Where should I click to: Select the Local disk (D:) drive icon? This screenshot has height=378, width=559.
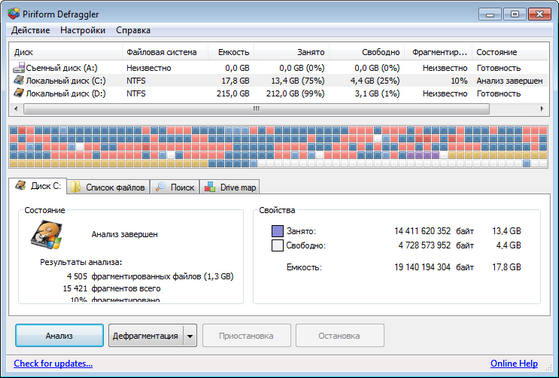(x=19, y=93)
